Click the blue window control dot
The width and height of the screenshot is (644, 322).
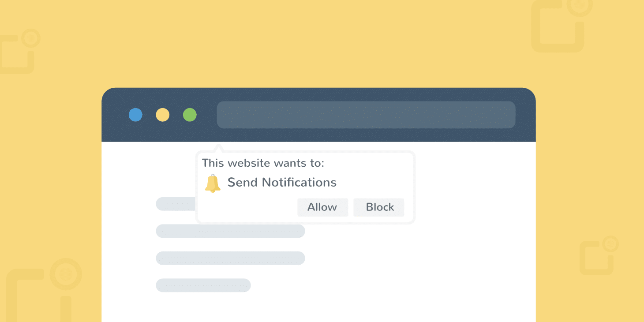(135, 115)
